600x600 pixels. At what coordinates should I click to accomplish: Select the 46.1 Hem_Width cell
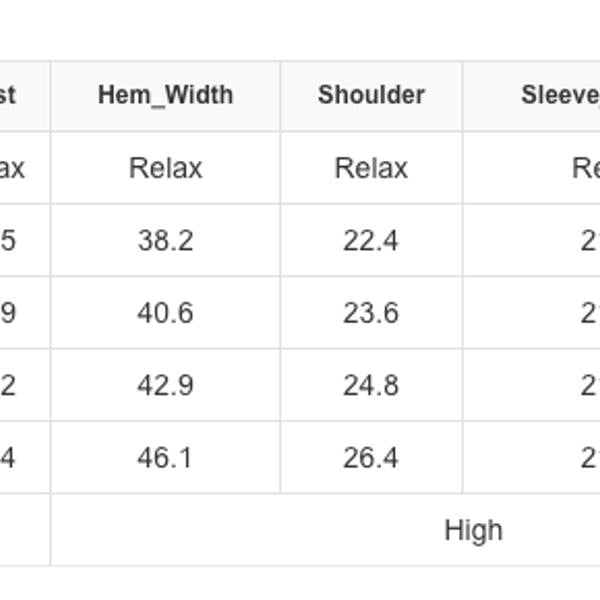(x=165, y=457)
